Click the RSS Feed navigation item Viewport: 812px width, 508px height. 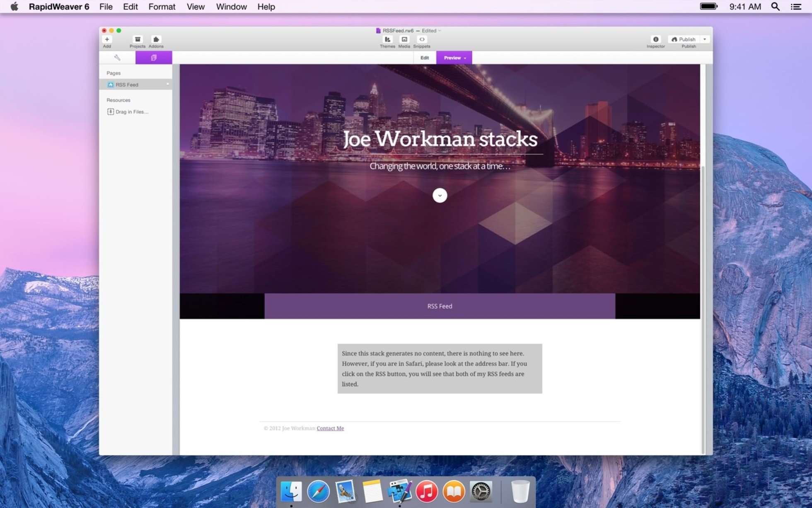pos(440,306)
